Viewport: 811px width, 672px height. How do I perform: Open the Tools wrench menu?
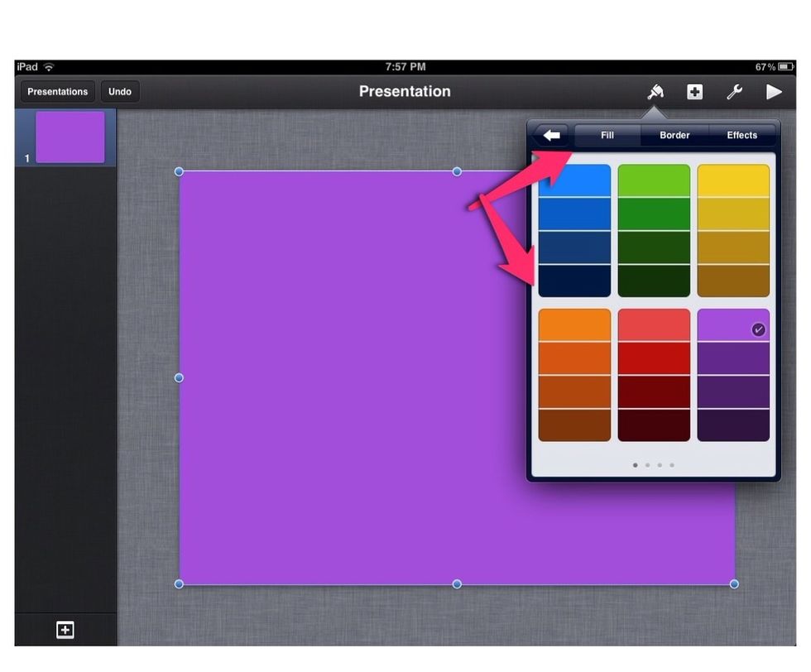point(734,92)
